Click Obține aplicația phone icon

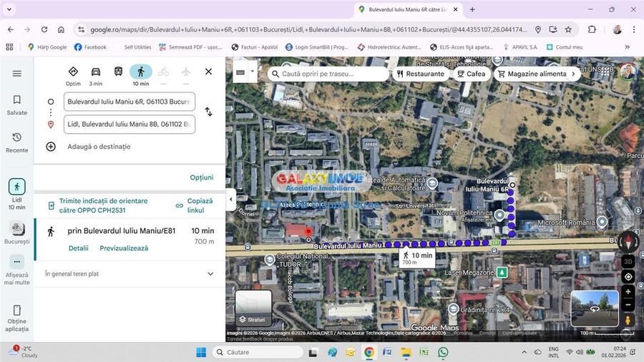pyautogui.click(x=17, y=310)
